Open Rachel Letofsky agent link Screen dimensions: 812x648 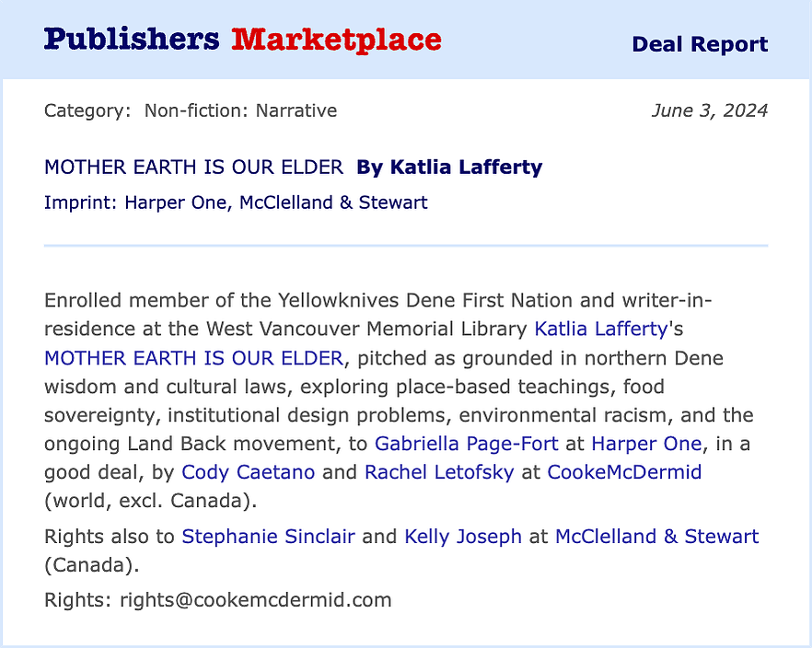pyautogui.click(x=439, y=472)
